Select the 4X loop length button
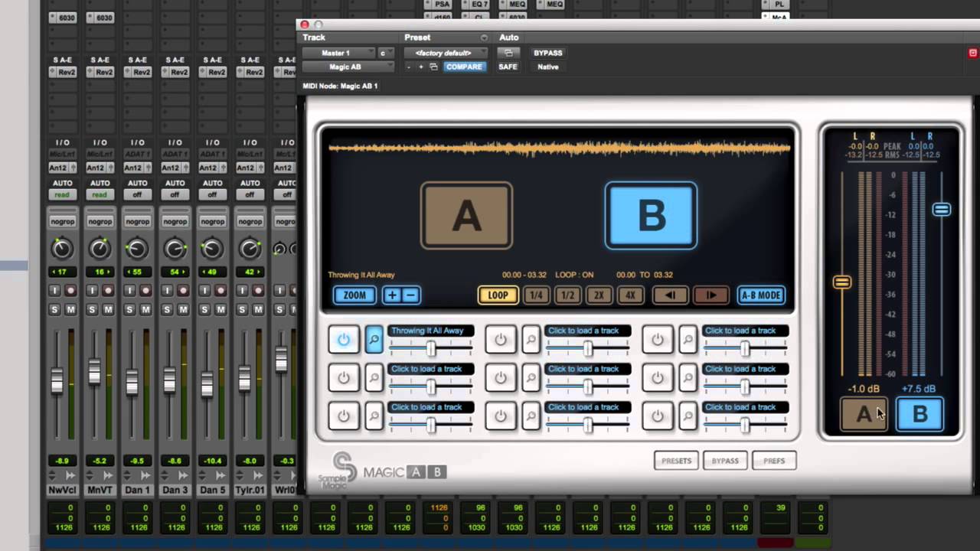The image size is (980, 551). (x=630, y=295)
